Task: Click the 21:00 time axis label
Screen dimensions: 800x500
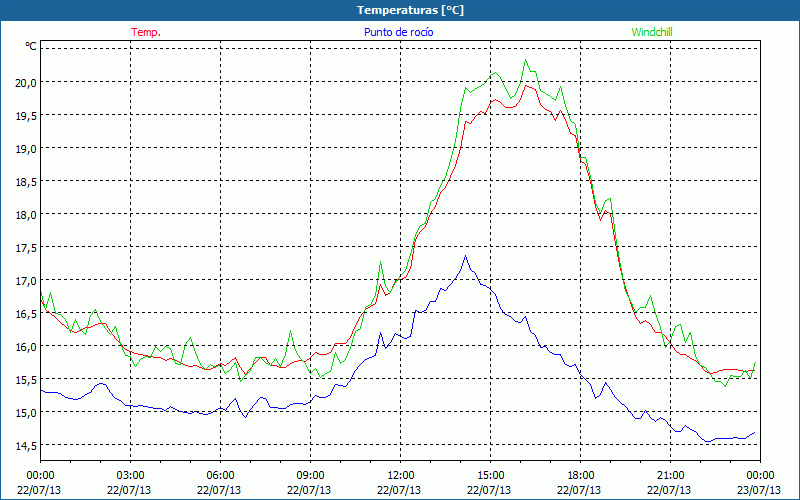Action: [x=670, y=476]
